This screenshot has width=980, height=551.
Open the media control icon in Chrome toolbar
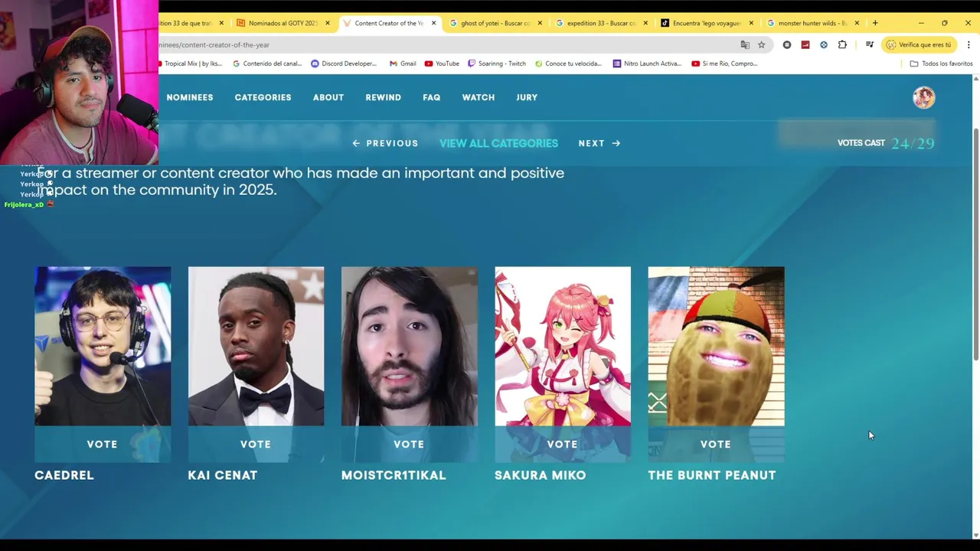[x=869, y=45]
